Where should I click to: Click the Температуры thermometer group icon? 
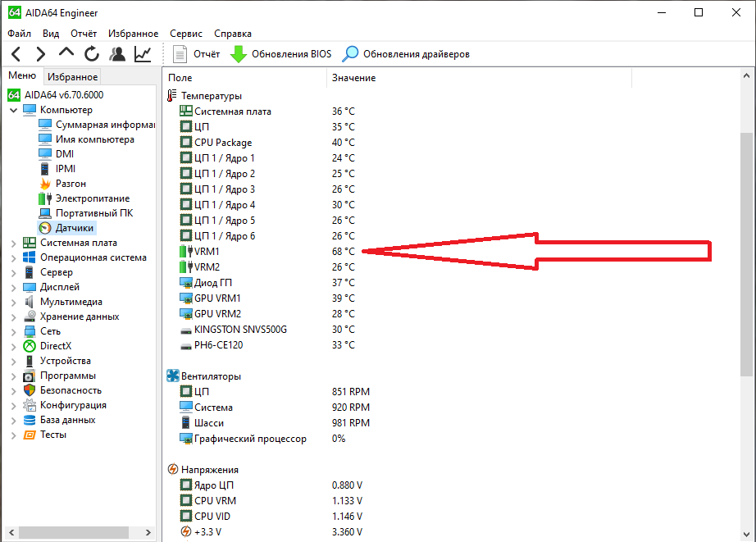coord(172,95)
